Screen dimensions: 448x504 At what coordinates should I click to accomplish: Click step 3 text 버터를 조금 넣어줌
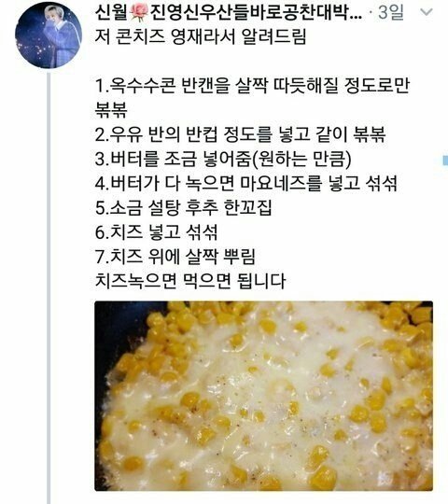pos(223,159)
